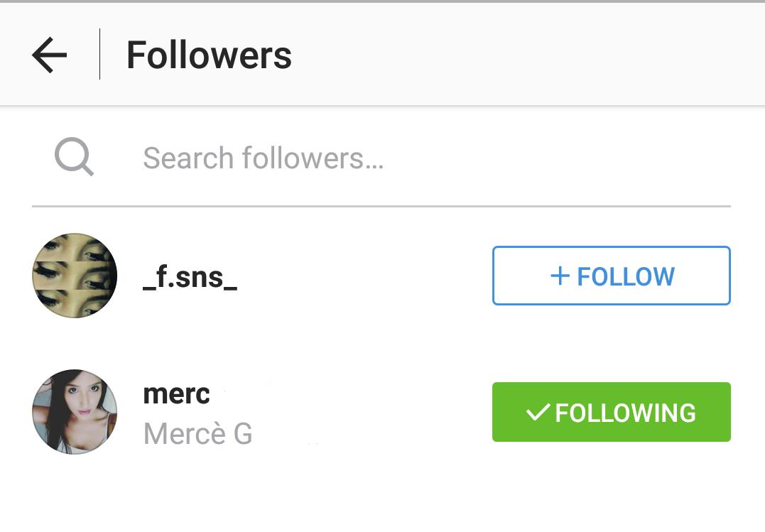
Task: Click the magnifying glass search icon
Action: pyautogui.click(x=74, y=156)
